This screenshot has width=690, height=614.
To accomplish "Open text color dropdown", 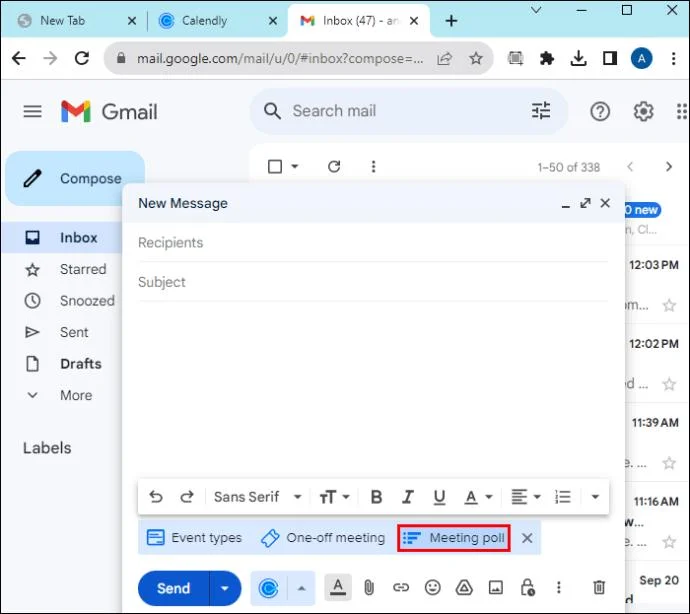I will (478, 497).
